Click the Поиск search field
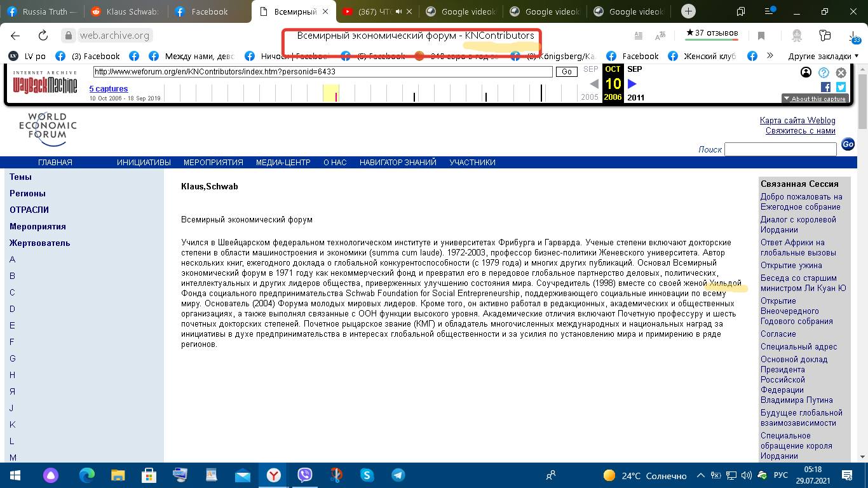The height and width of the screenshot is (488, 868). tap(780, 149)
